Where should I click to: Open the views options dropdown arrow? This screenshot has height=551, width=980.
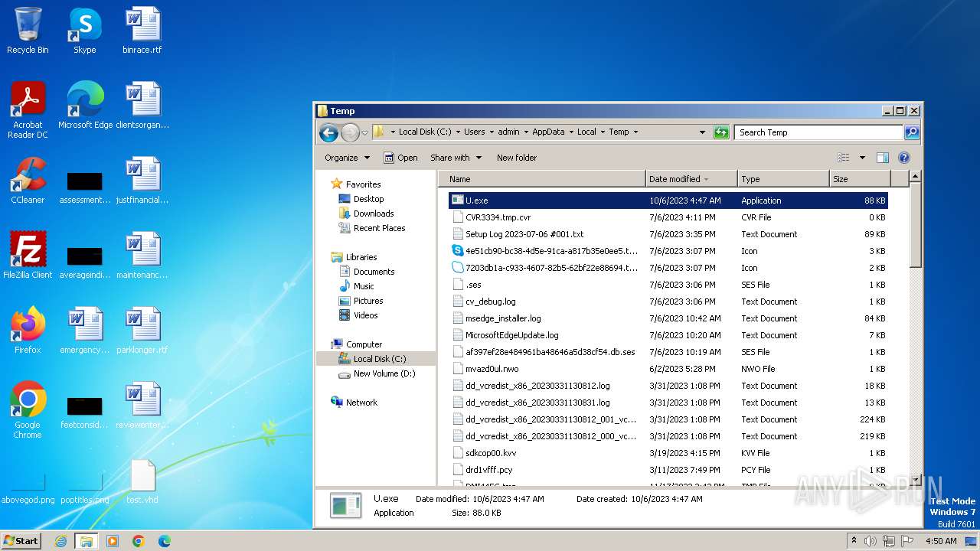(862, 158)
